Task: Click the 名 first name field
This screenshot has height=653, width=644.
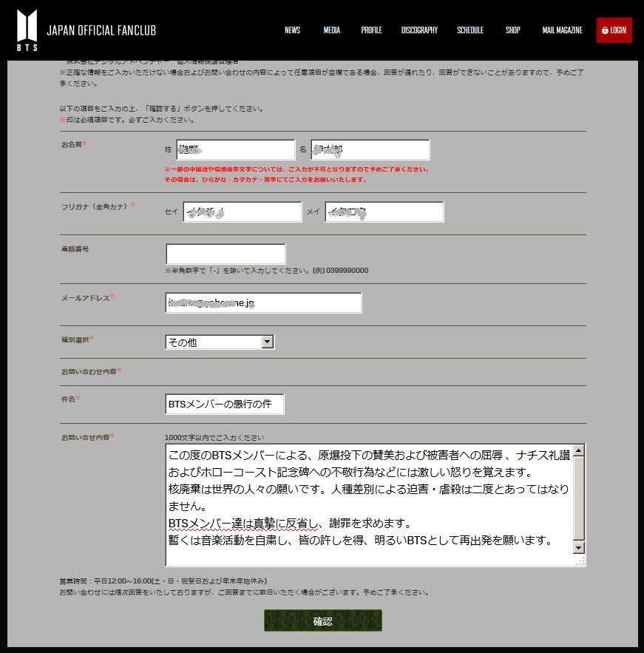Action: [x=370, y=149]
